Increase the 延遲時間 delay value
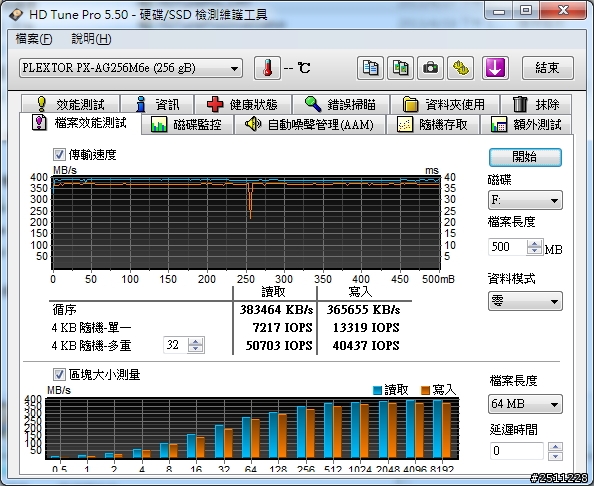This screenshot has width=594, height=486. click(555, 447)
